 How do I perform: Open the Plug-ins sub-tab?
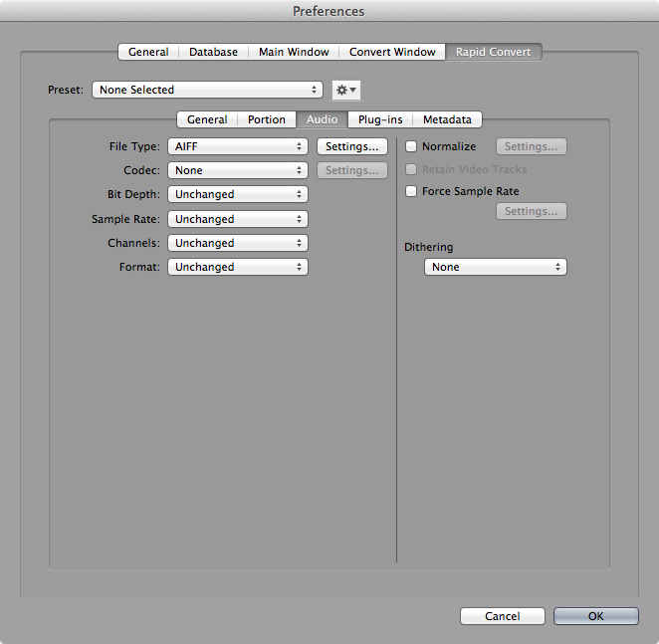(380, 119)
